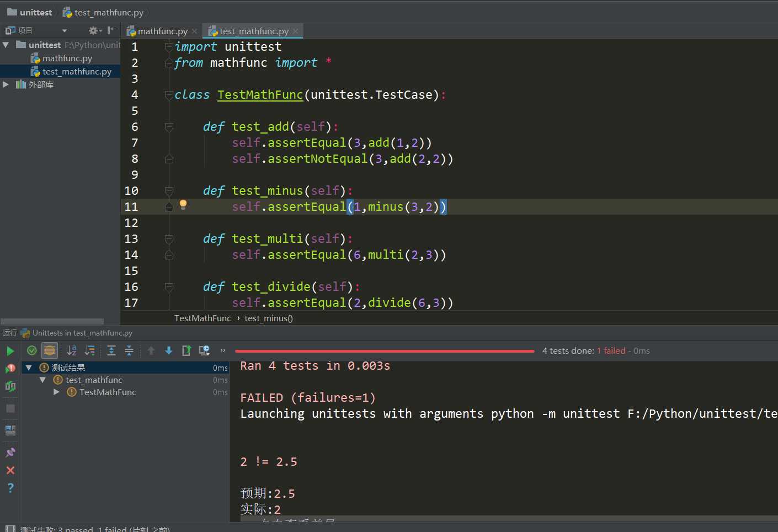Switch to mathfunc.py editor tab
The width and height of the screenshot is (778, 532).
tap(162, 31)
